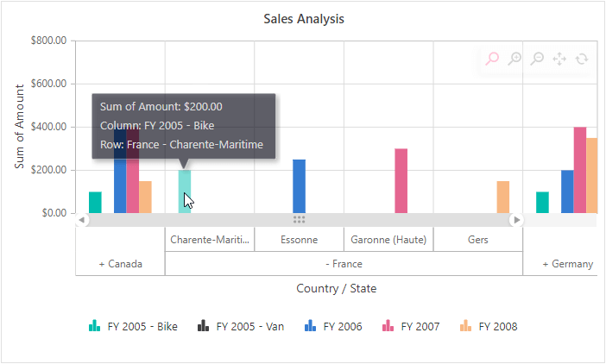
Task: Click the scrollbar left arrow
Action: pyautogui.click(x=83, y=220)
